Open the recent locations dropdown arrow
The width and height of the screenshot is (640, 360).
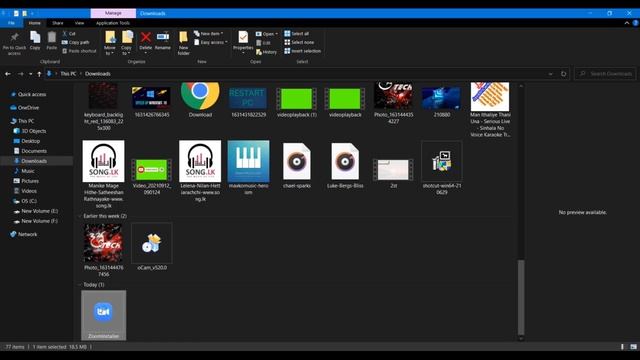pos(30,74)
